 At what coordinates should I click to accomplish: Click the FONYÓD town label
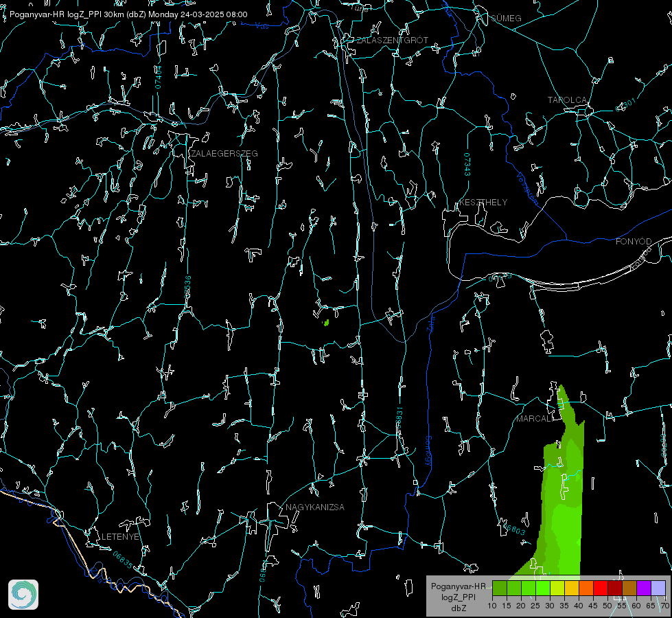pos(634,242)
